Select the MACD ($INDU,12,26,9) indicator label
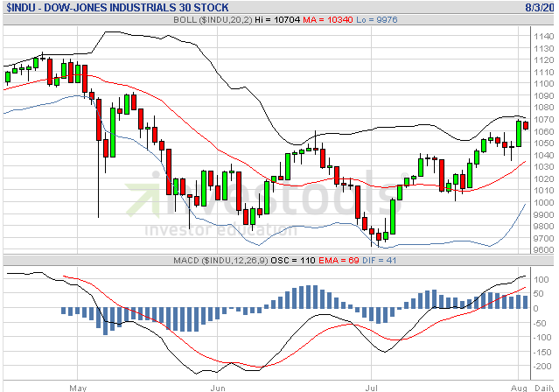The width and height of the screenshot is (559, 392). click(x=220, y=261)
